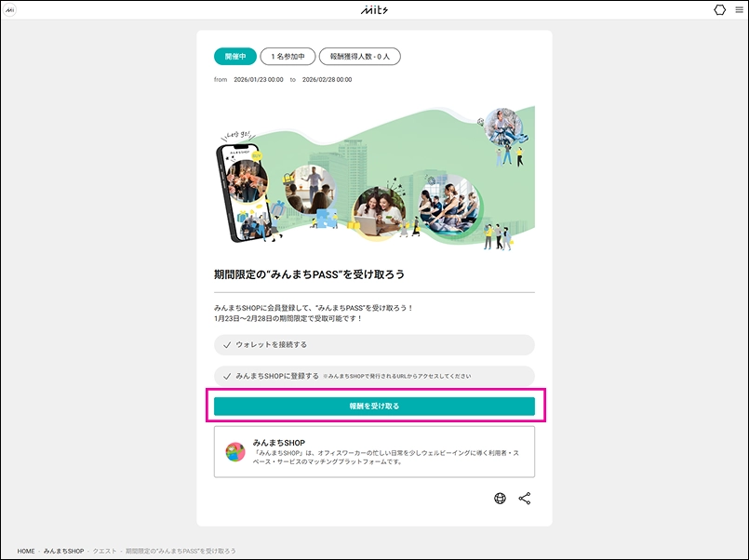749x560 pixels.
Task: Click the checkmark beside みんまちSHOPに登録する
Action: (227, 377)
